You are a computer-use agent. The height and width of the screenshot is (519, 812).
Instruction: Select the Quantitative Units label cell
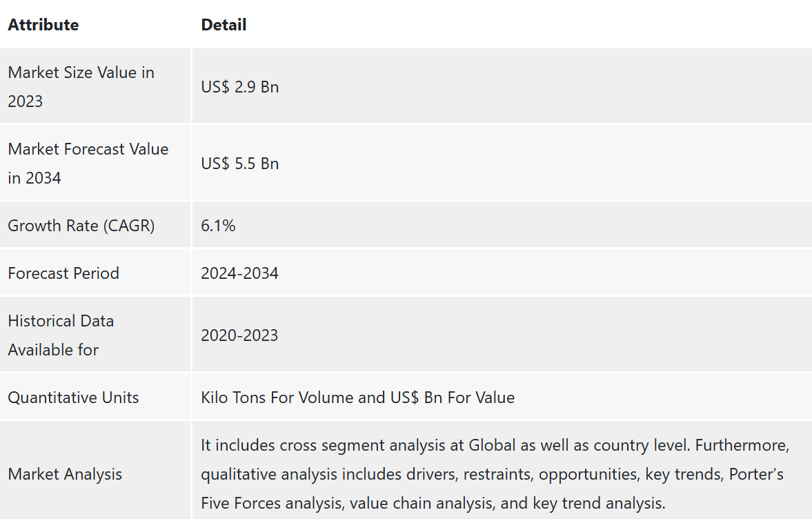point(73,397)
